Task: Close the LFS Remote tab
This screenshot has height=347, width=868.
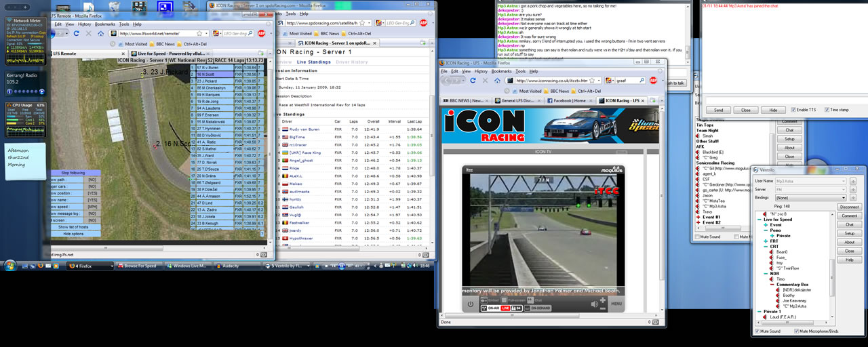Action: tap(124, 53)
